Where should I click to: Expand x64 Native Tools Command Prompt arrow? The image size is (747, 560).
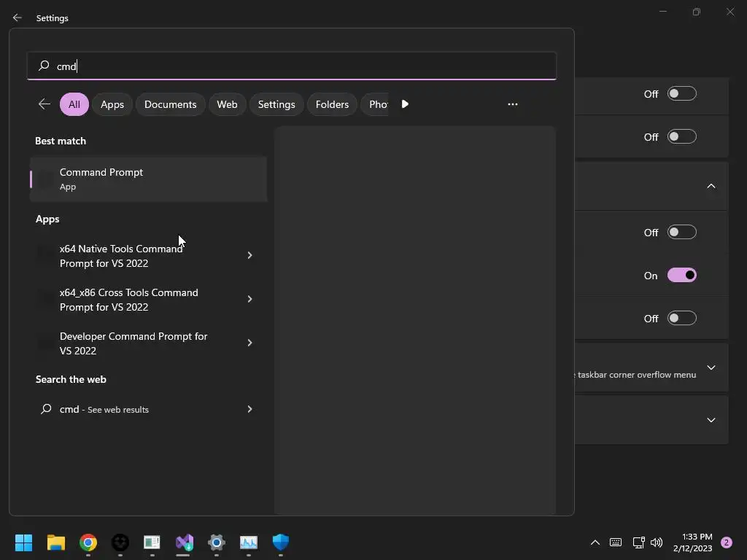[249, 255]
